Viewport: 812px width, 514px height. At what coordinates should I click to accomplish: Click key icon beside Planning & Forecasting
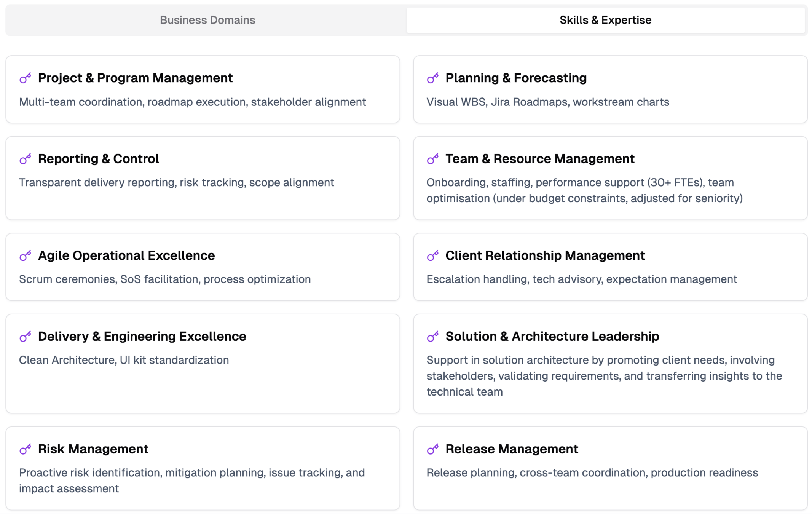(x=432, y=78)
